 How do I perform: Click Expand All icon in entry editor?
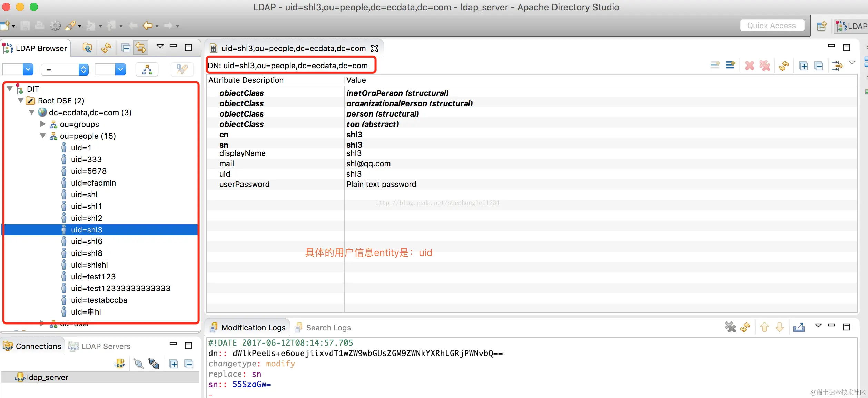pyautogui.click(x=803, y=66)
